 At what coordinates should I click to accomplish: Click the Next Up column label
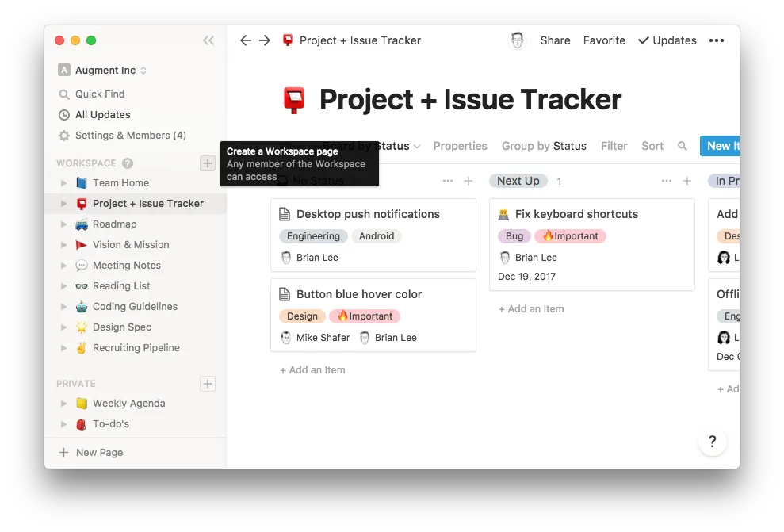click(x=518, y=181)
